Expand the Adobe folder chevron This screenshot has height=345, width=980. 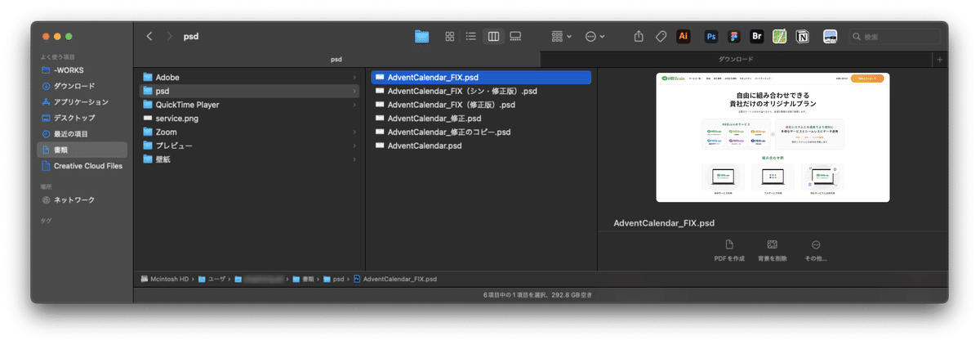click(354, 77)
